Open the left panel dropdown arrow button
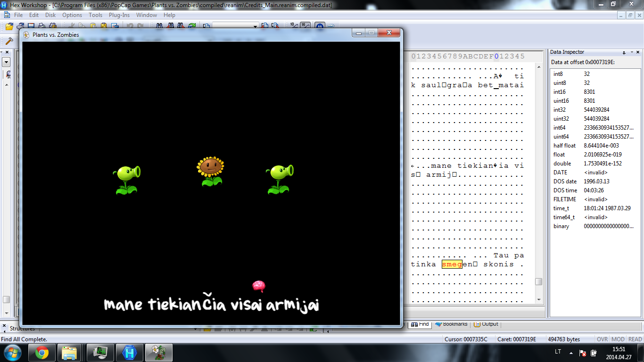The width and height of the screenshot is (644, 362). pos(6,62)
